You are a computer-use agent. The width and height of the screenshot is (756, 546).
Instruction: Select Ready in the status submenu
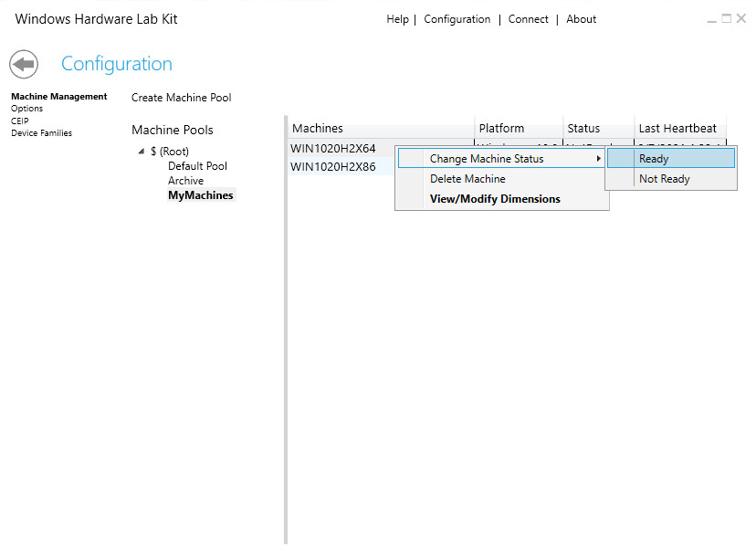pyautogui.click(x=671, y=158)
